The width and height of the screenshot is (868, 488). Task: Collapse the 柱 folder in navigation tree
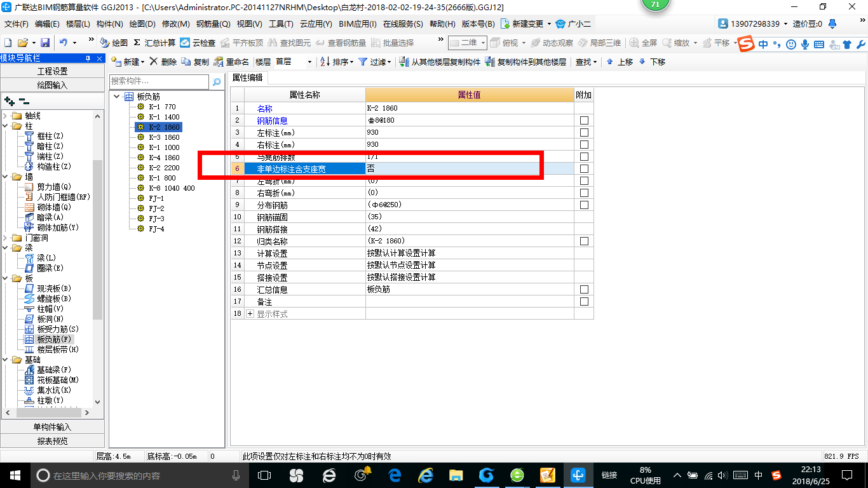[x=6, y=126]
